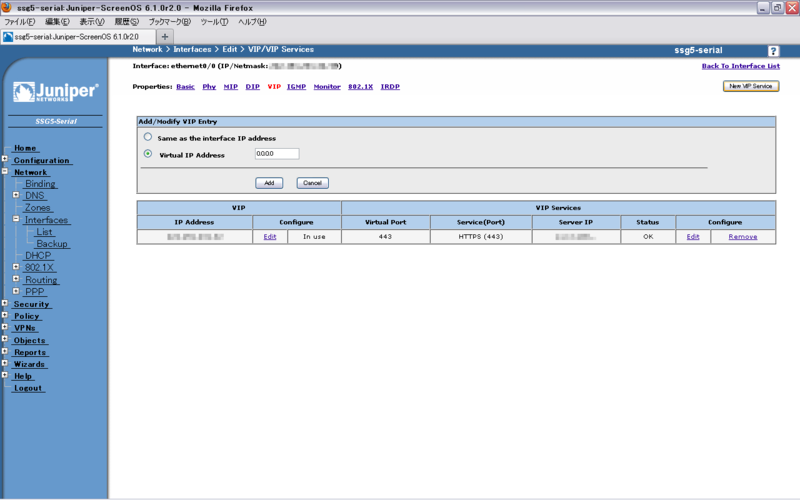This screenshot has width=800, height=500.
Task: Open a new browser tab with plus
Action: pos(165,37)
